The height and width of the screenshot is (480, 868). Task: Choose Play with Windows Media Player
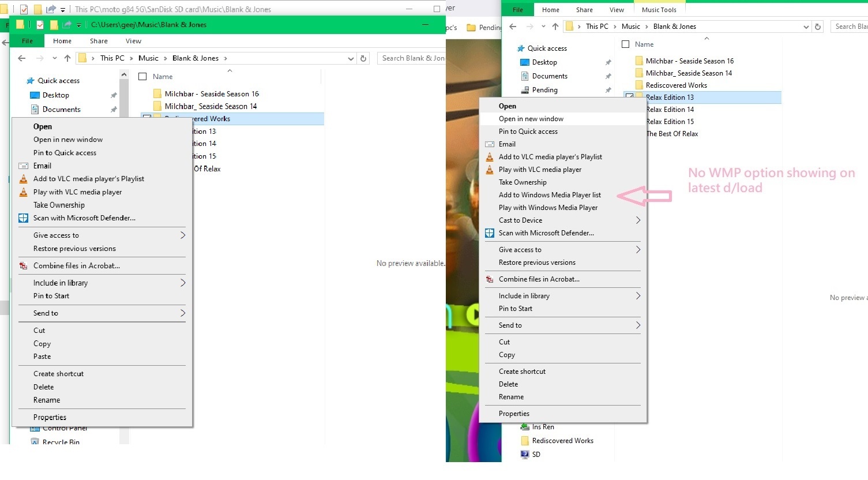click(x=548, y=208)
